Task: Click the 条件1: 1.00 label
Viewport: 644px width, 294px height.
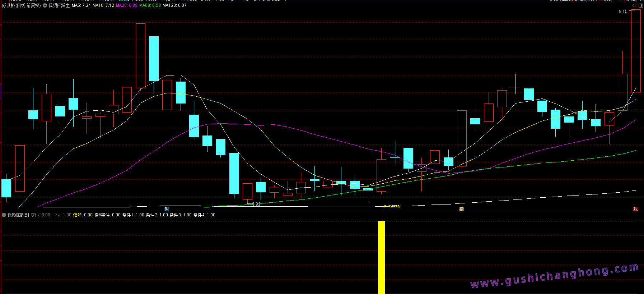Action: click(133, 215)
